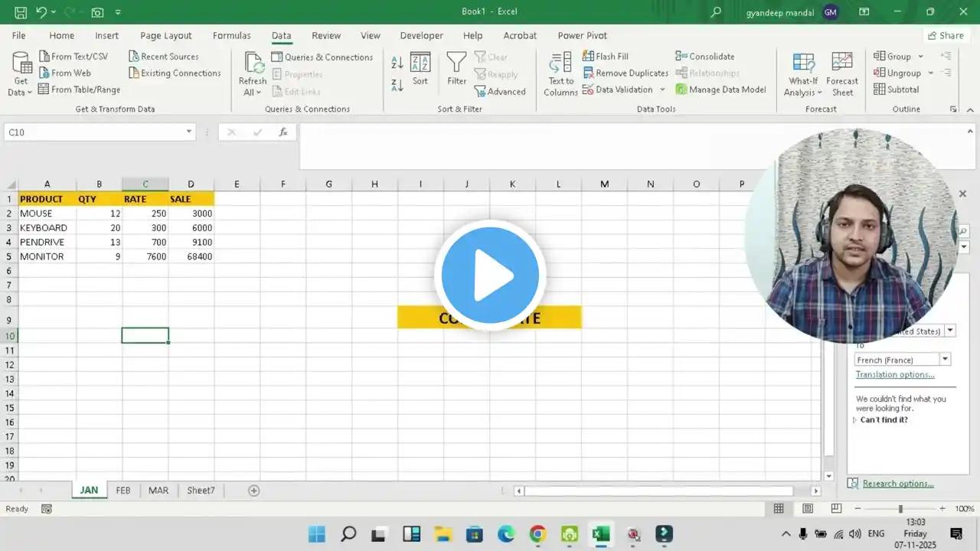Open the Search magnifier in the title bar
This screenshot has width=980, height=551.
(716, 12)
